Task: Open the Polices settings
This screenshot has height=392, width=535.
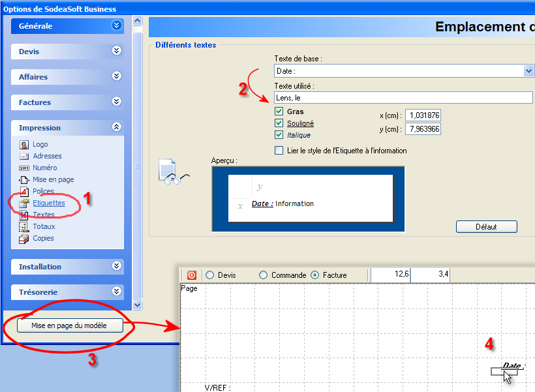Action: tap(43, 191)
